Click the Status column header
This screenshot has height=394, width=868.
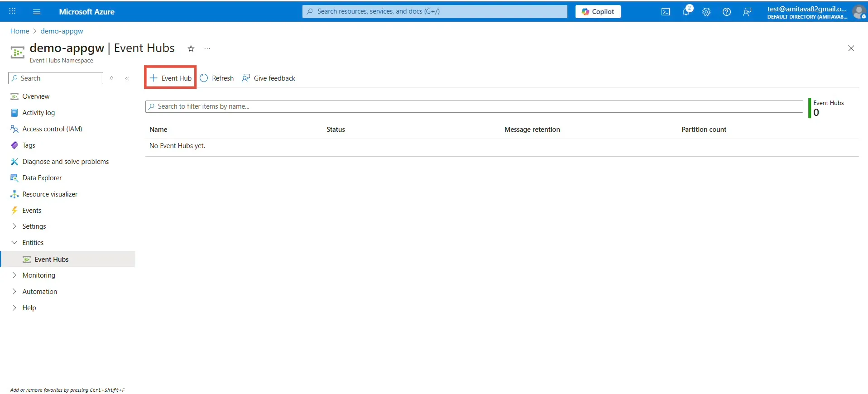point(336,130)
